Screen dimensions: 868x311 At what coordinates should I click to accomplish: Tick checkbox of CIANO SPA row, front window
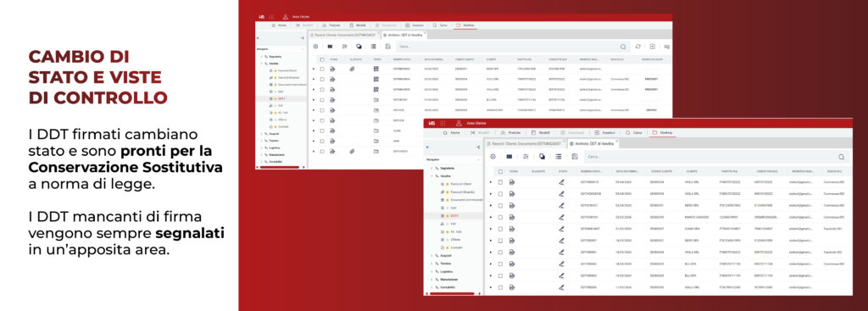pyautogui.click(x=500, y=229)
